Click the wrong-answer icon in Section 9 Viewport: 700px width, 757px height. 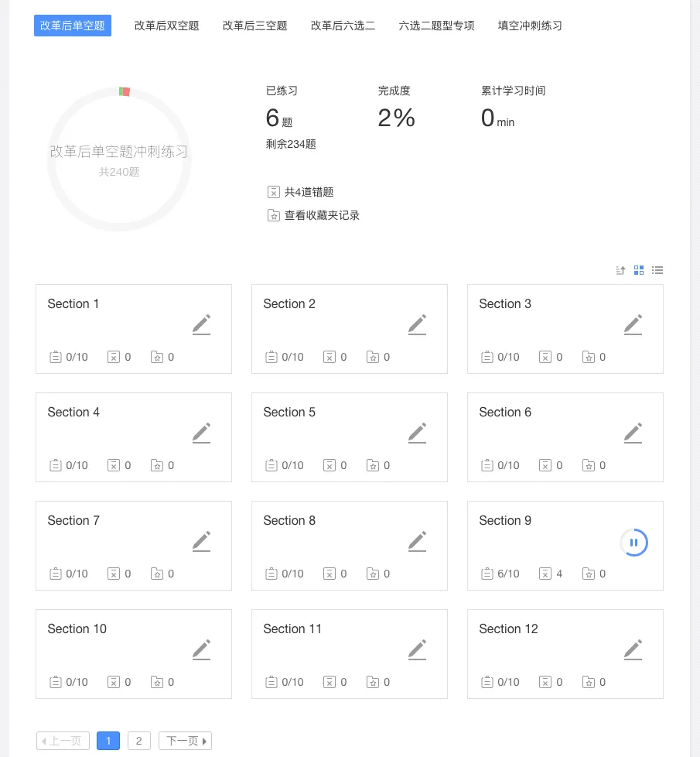tap(545, 574)
